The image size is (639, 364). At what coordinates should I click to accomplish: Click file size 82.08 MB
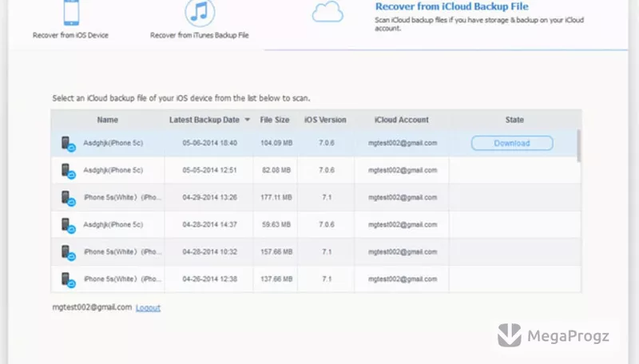[276, 170]
